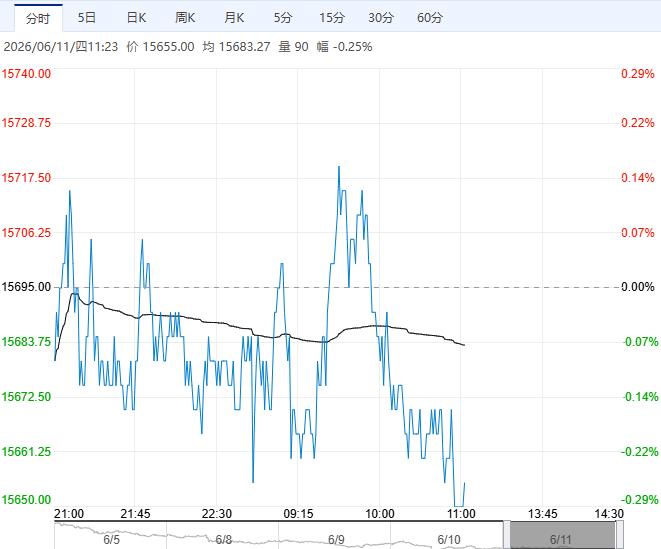
Task: Click the 11:00 time axis label
Action: [x=461, y=514]
